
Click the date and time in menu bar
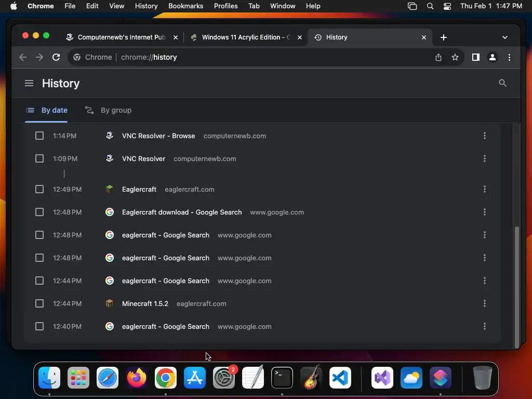491,6
